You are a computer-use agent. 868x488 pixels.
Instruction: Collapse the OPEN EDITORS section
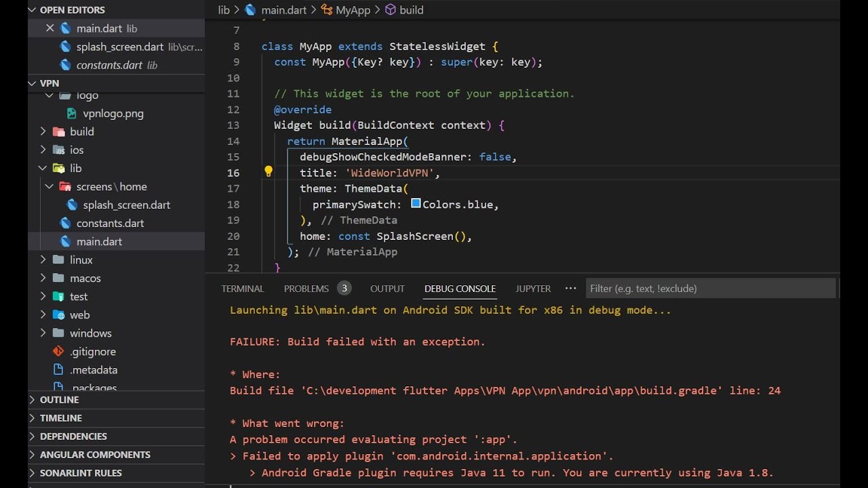point(33,9)
